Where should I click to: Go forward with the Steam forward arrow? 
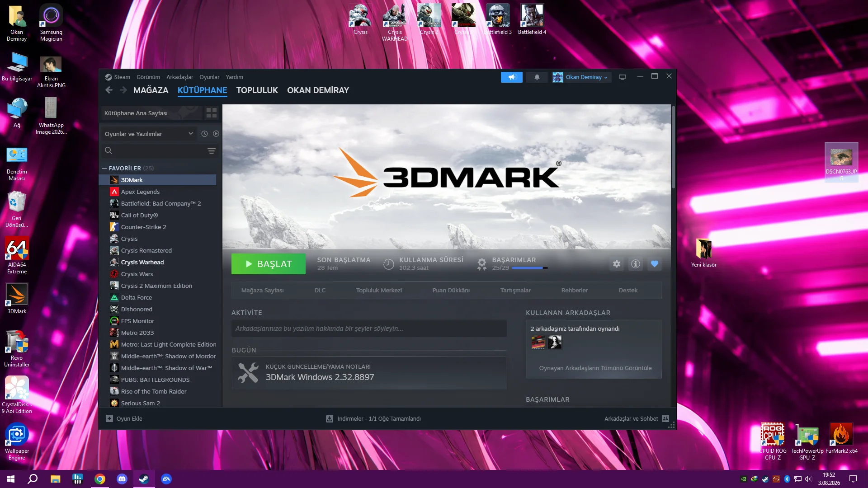123,90
